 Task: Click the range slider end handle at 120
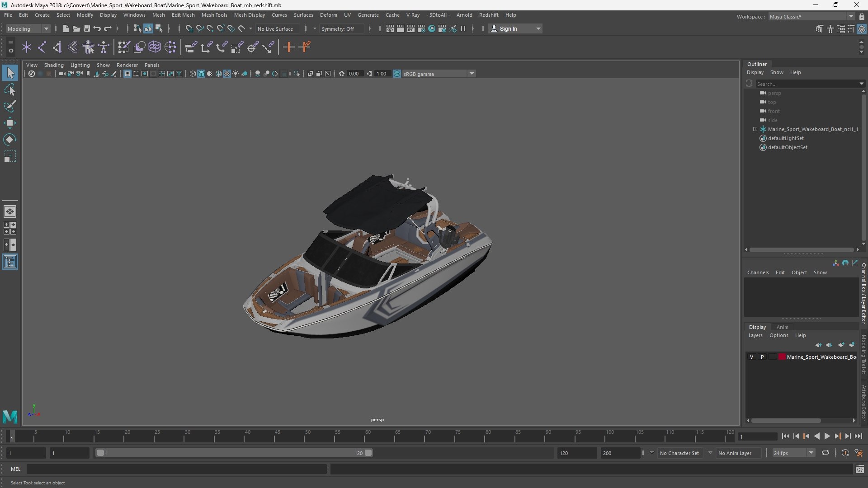pos(368,453)
